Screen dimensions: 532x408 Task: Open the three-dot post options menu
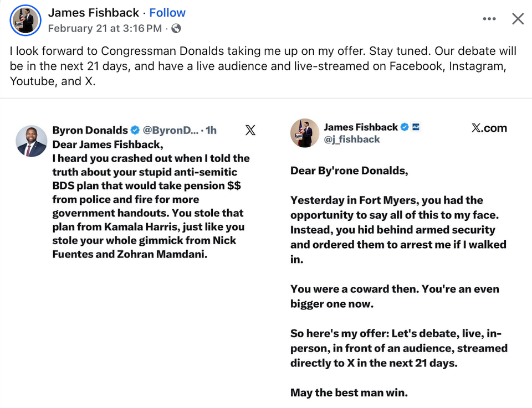click(489, 18)
